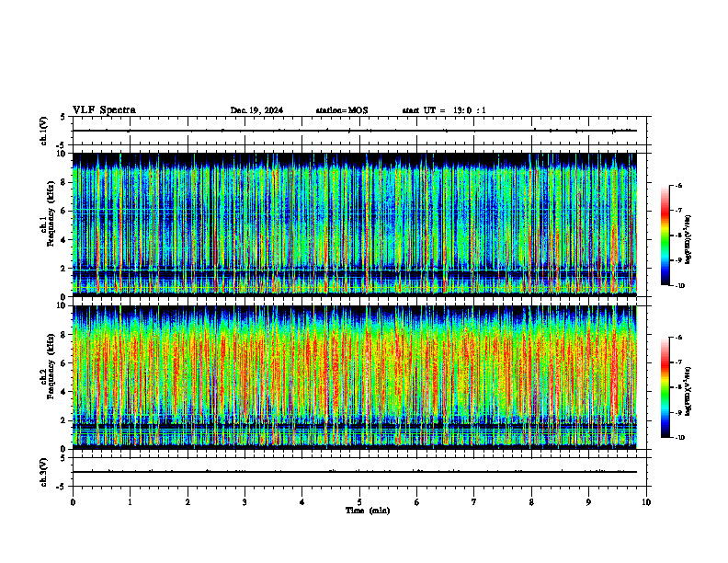Screen dimensions: 728x563
Task: Click tick label "6" on the Time axis
Action: tap(417, 502)
